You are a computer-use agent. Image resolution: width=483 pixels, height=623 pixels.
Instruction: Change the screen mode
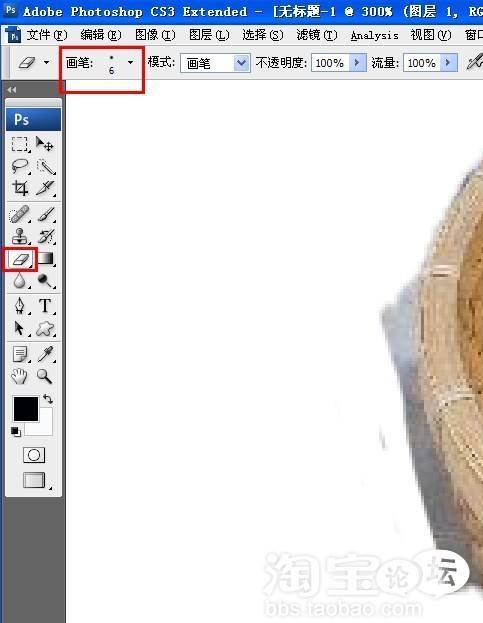pos(35,480)
